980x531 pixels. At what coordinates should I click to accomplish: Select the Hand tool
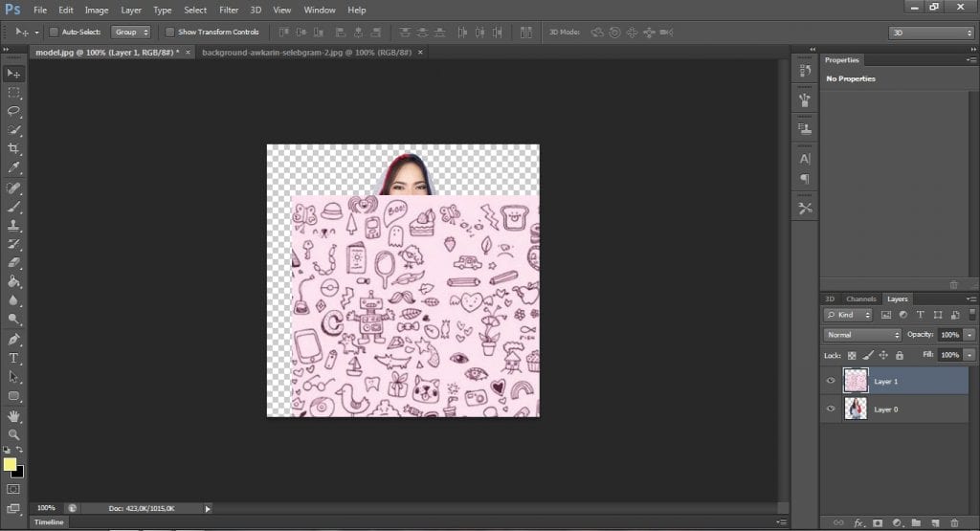pos(14,415)
